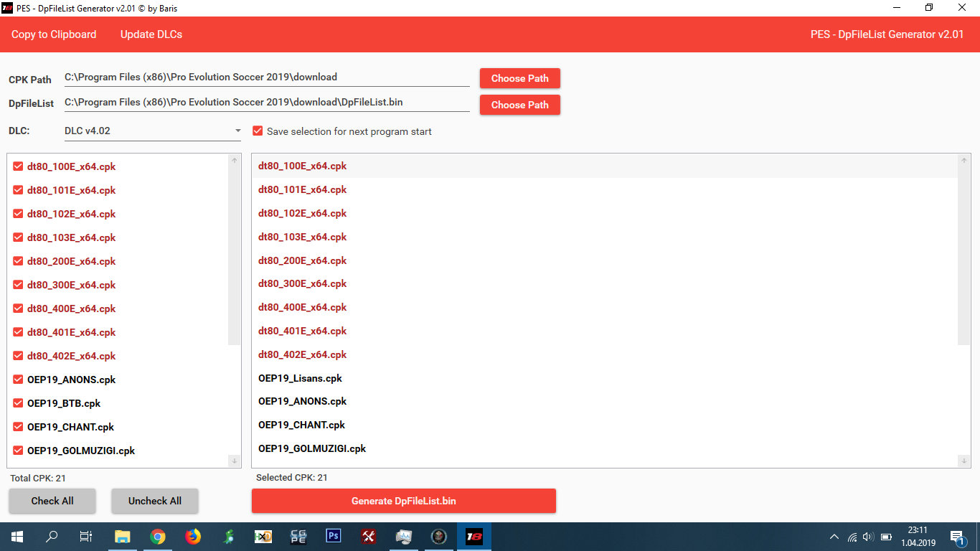This screenshot has height=551, width=980.
Task: Open the green dinosaur taskbar app
Action: pyautogui.click(x=228, y=536)
